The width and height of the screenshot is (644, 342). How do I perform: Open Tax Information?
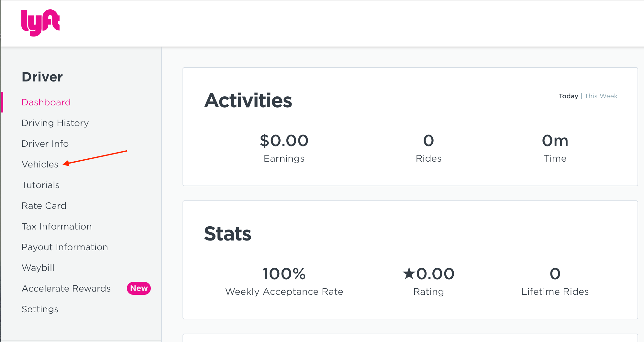[x=57, y=227]
